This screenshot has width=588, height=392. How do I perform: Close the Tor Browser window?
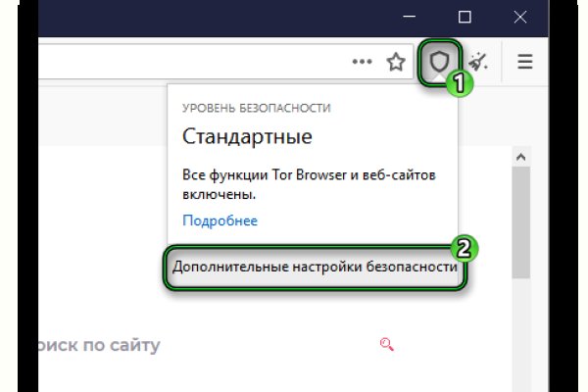point(520,17)
